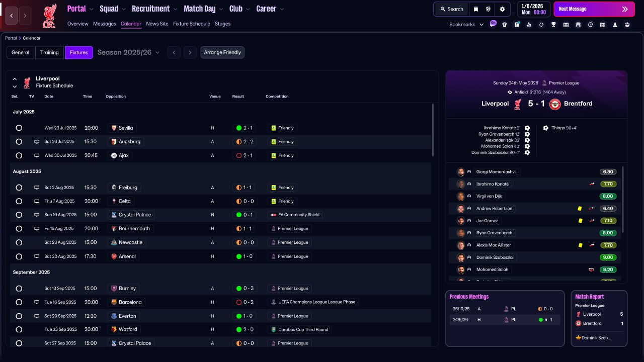Select the Augsburg fixture radio button

(19, 142)
